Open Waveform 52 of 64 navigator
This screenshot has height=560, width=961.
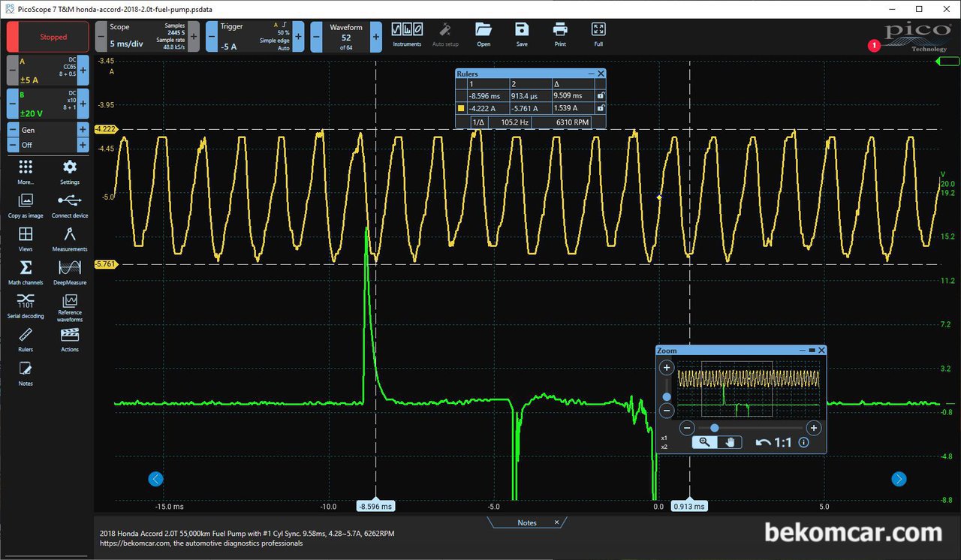tap(345, 36)
